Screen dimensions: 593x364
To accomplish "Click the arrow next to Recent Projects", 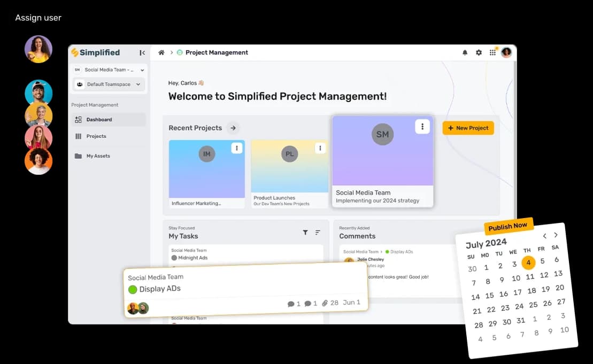I will 233,128.
